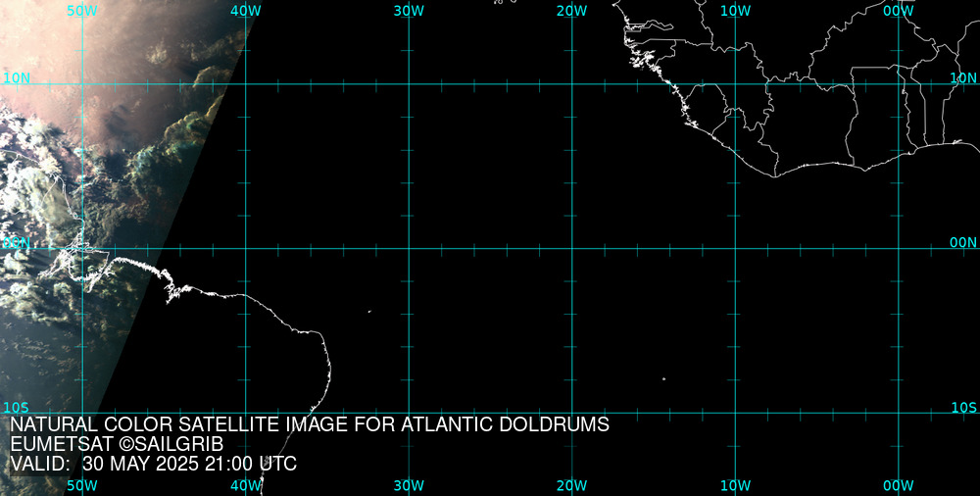Click the '30W' longitude label on the top edge

click(409, 11)
